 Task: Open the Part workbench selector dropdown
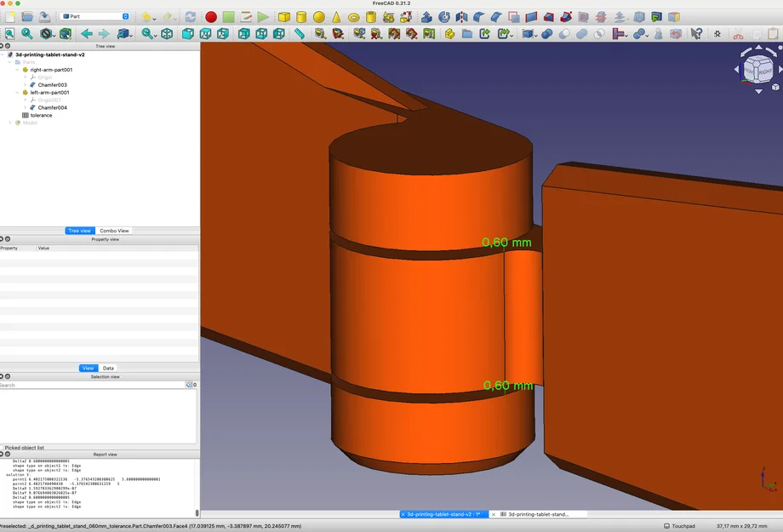pyautogui.click(x=95, y=16)
